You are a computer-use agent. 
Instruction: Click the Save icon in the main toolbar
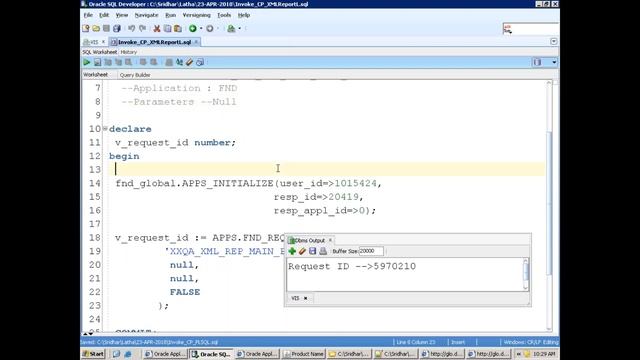[x=107, y=29]
